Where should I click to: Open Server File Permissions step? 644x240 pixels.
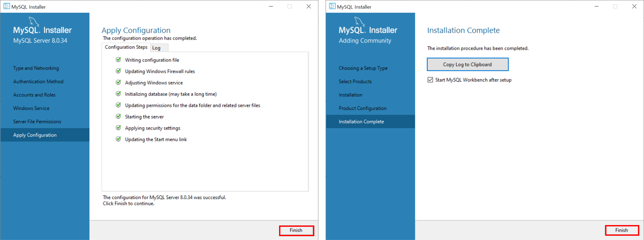[x=37, y=122]
